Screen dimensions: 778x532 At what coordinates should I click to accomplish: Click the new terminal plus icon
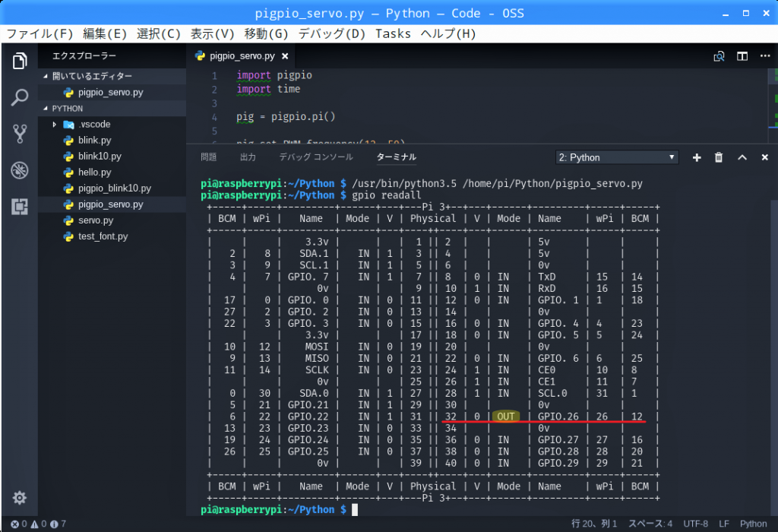(697, 157)
